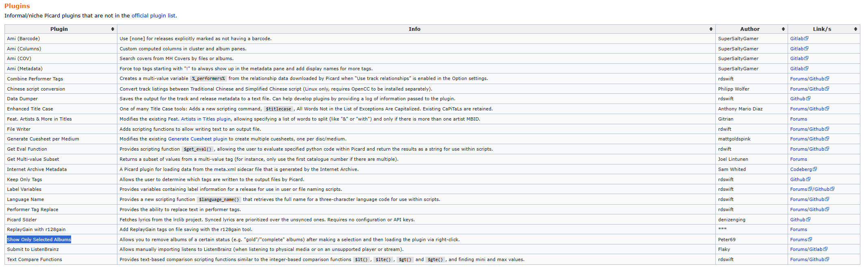The width and height of the screenshot is (868, 270).
Task: Click author 'Gitrian'
Action: tap(726, 119)
